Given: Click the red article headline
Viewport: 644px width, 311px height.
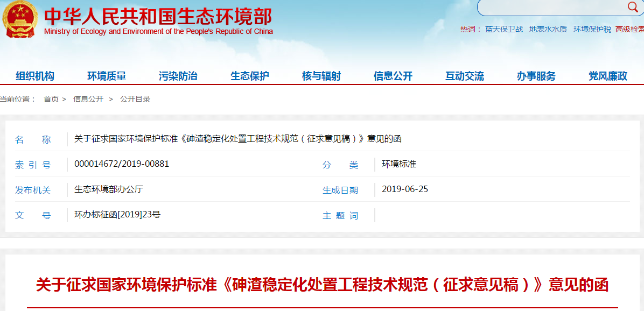Looking at the screenshot, I should pos(323,285).
